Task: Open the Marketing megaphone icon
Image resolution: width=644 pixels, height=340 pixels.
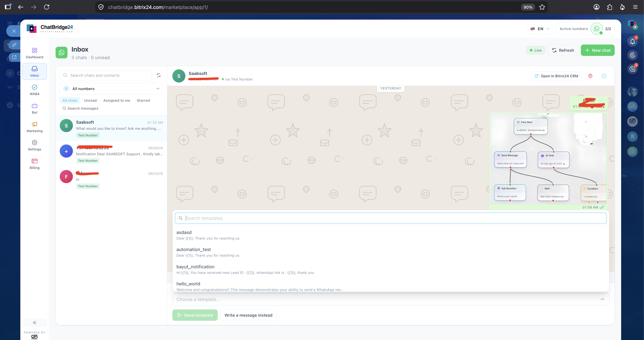Action: [x=35, y=124]
